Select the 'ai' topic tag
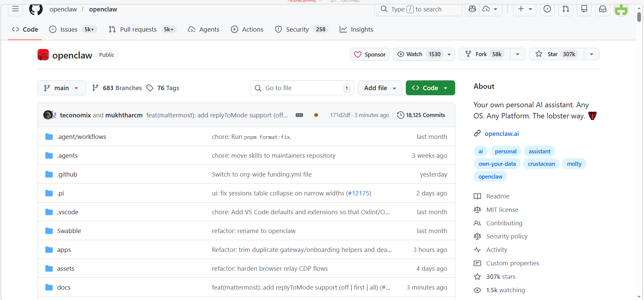644x300 pixels. pos(480,151)
